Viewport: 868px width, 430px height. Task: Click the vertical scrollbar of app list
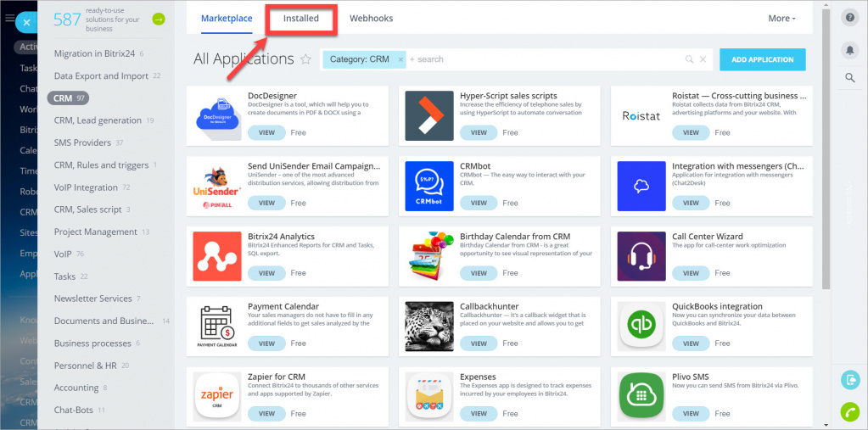[x=826, y=149]
